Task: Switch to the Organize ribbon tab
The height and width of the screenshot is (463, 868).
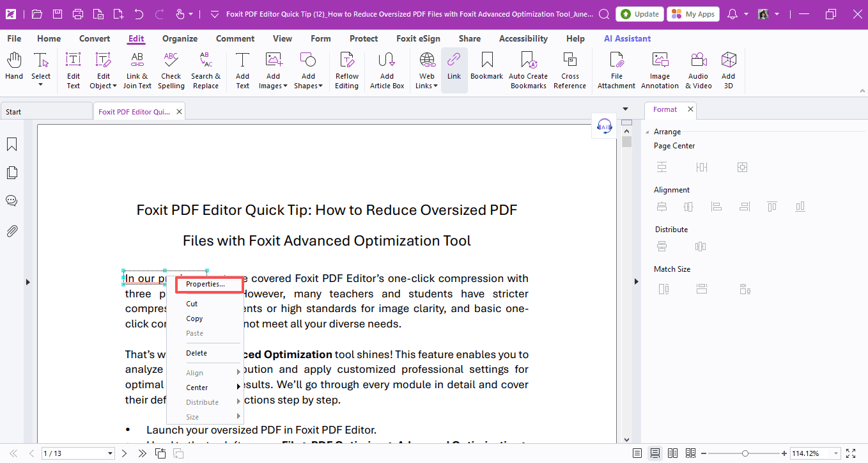Action: 180,38
